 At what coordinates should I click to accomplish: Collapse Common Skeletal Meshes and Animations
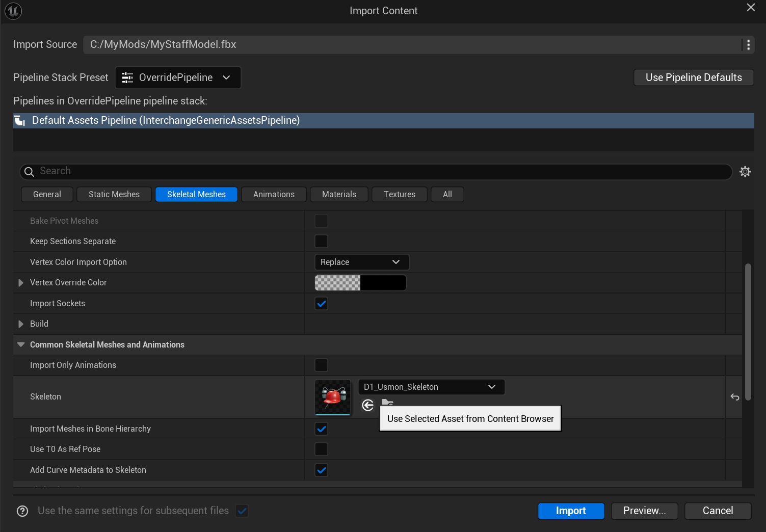click(21, 345)
